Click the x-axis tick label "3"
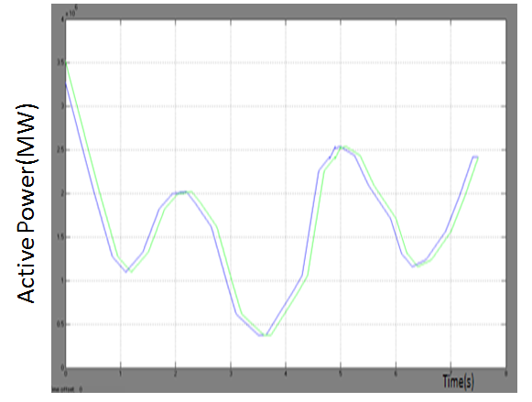 231,374
